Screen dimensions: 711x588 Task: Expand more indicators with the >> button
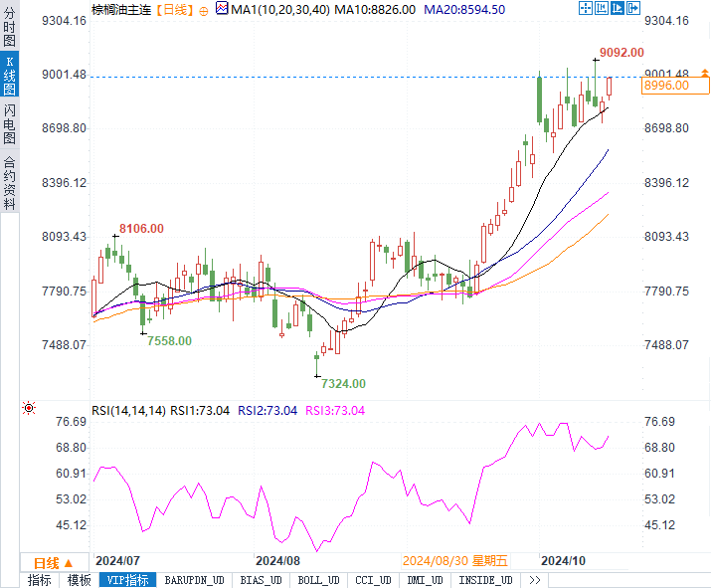535,580
